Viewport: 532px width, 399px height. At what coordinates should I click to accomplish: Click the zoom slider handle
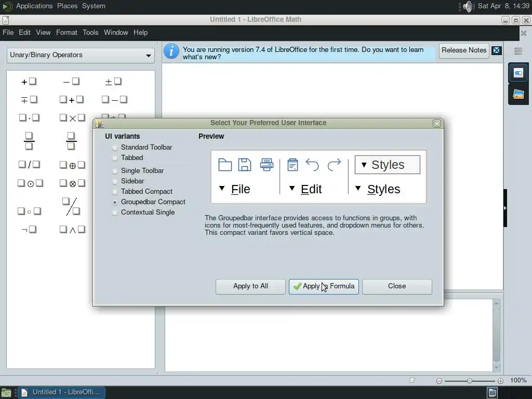point(470,381)
